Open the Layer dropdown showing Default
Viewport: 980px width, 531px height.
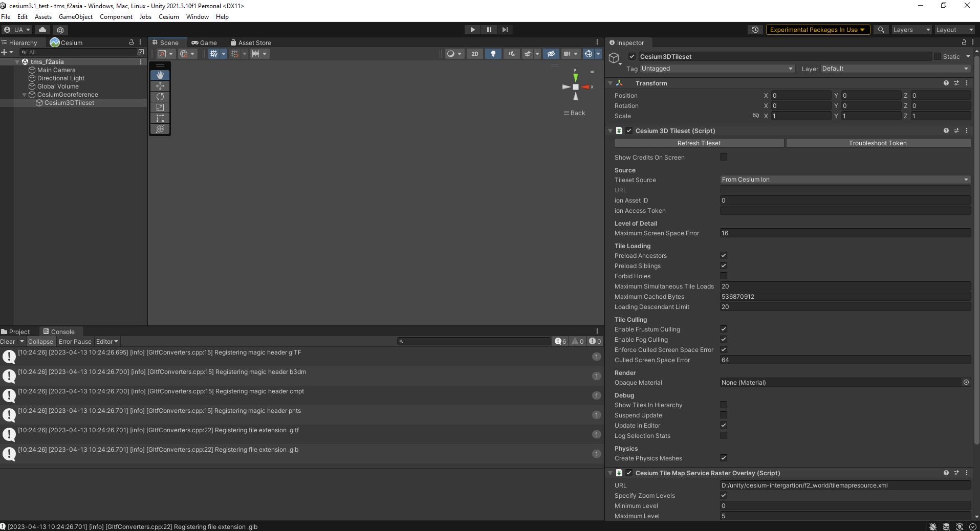(x=896, y=69)
